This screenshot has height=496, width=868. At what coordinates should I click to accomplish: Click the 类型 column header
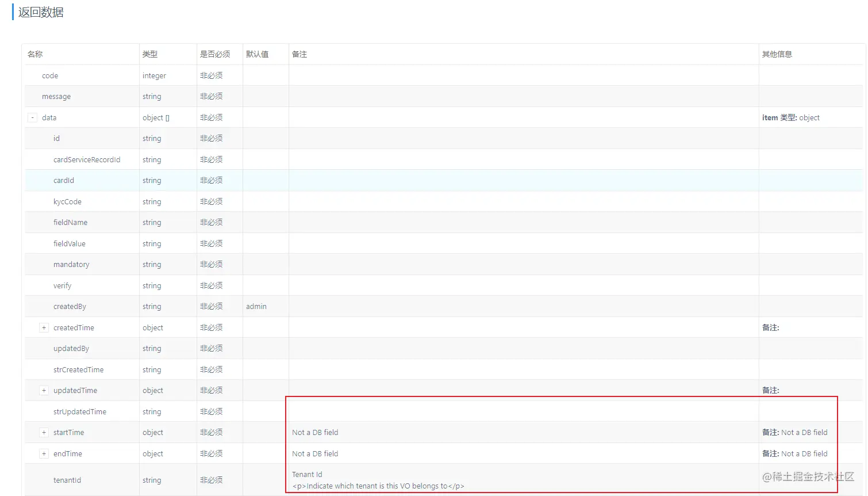tap(150, 54)
